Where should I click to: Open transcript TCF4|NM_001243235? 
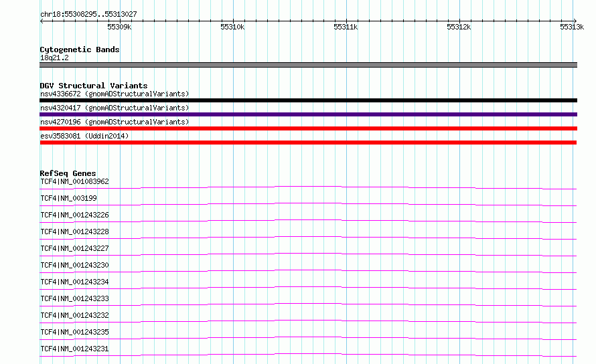[74, 332]
